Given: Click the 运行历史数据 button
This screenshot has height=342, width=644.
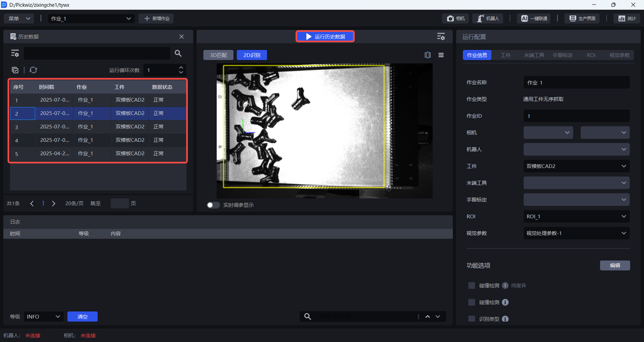Looking at the screenshot, I should tap(325, 36).
